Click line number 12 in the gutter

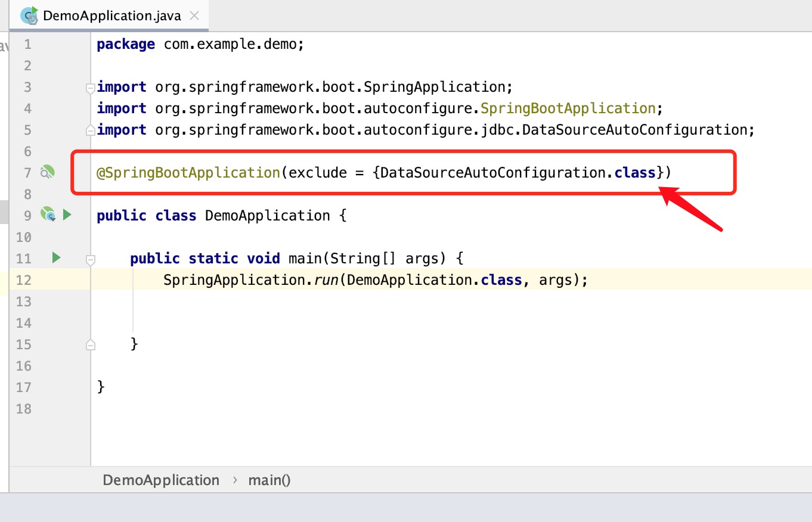tap(24, 280)
